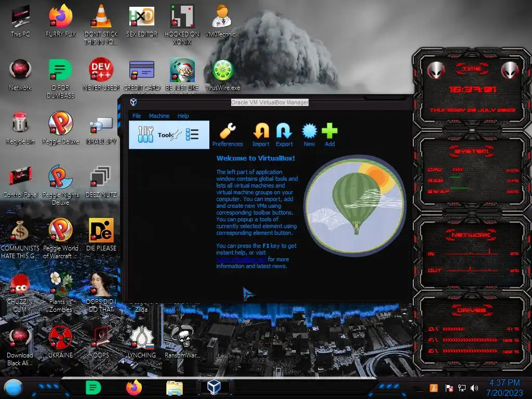Select the Plants vs Zombies desktop icon
The image size is (532, 399).
point(60,292)
